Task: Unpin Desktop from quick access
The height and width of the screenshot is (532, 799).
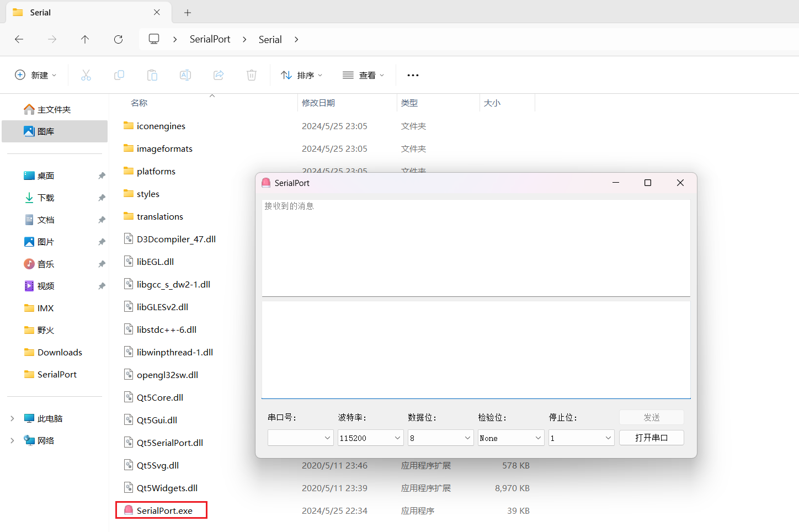Action: 102,175
